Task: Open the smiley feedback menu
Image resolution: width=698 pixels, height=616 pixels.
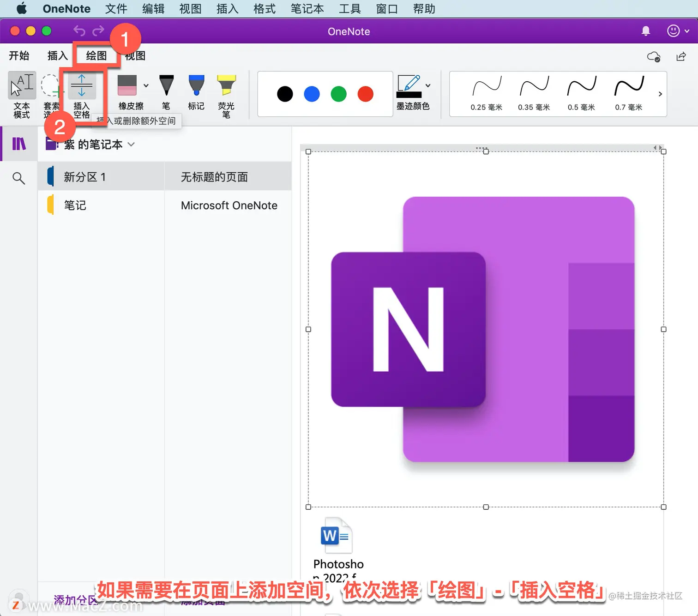Action: coord(678,31)
